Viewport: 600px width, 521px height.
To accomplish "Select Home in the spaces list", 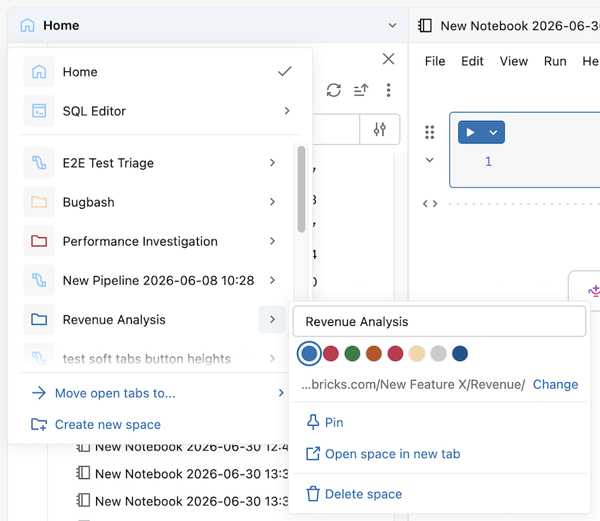I will click(158, 72).
